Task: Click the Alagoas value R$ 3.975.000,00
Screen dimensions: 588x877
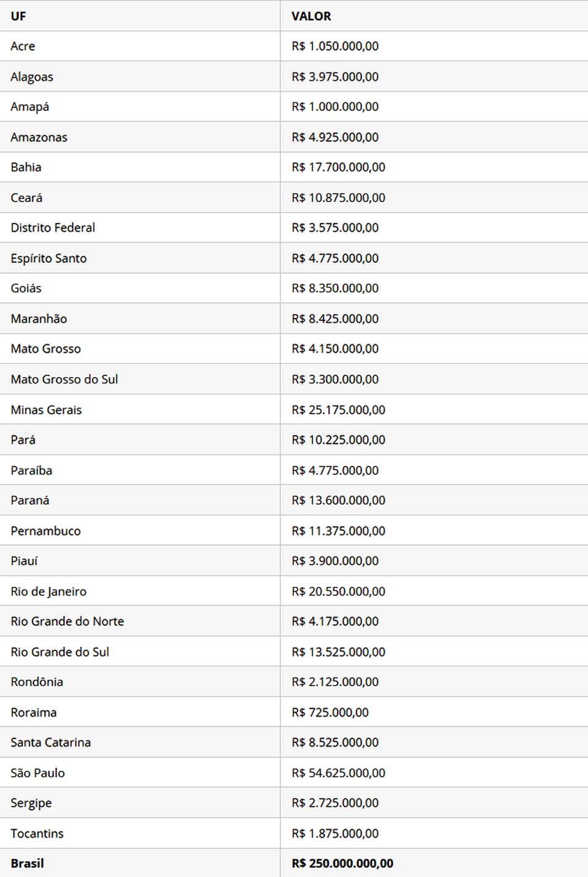Action: pyautogui.click(x=335, y=77)
